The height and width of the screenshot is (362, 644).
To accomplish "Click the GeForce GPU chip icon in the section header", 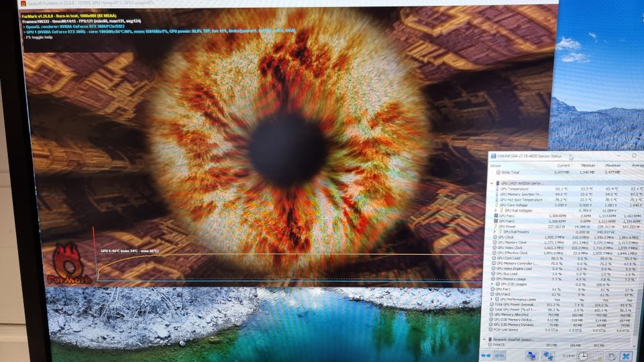I will (497, 183).
